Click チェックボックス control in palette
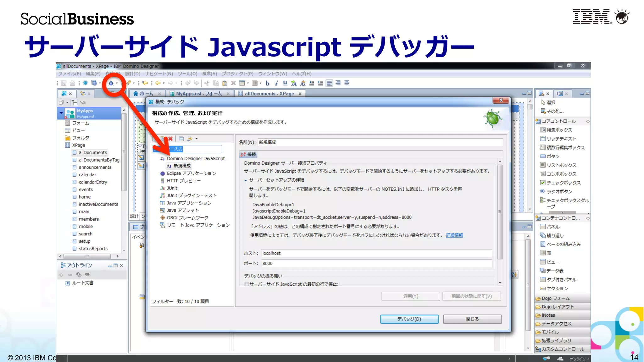The height and width of the screenshot is (362, 644). coord(560,183)
